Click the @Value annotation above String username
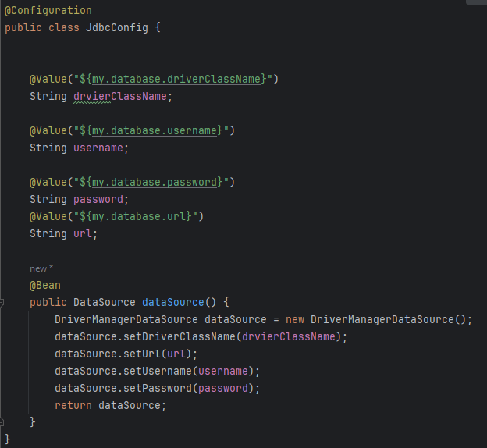Screen dimensions: 487x448 (x=48, y=131)
